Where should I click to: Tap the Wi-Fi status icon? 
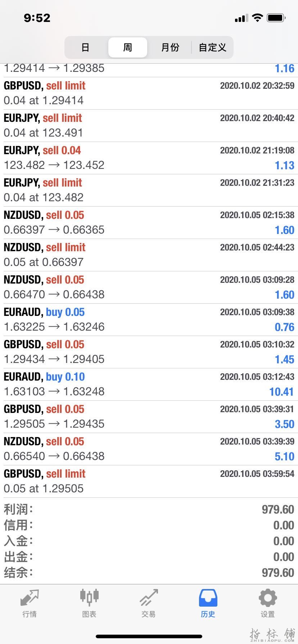pyautogui.click(x=257, y=18)
